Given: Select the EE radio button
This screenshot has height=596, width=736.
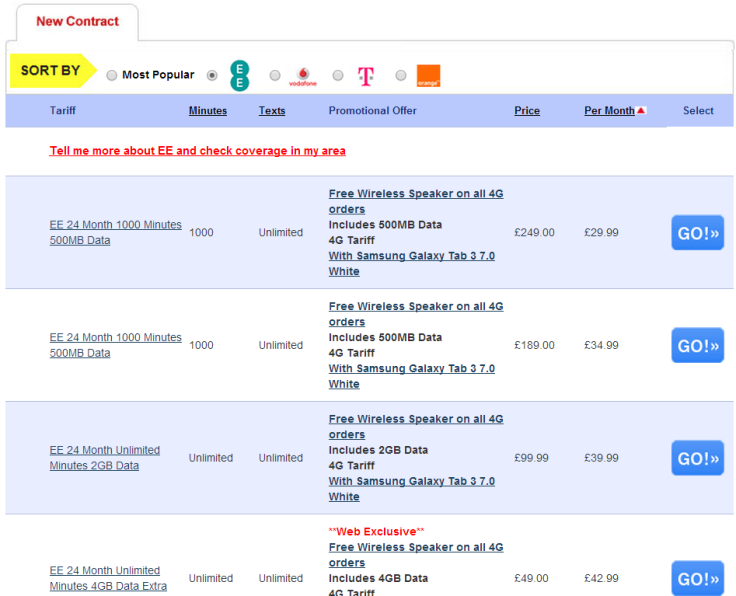Looking at the screenshot, I should tap(212, 75).
